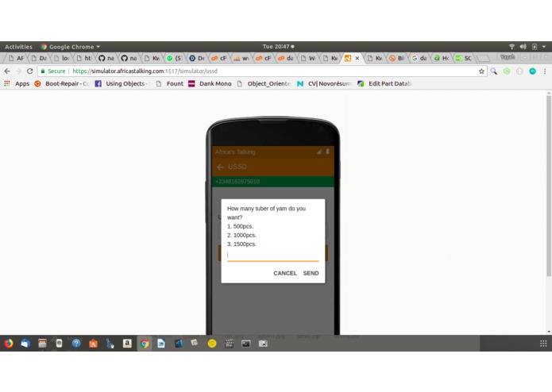Click the browser back arrow

coord(7,71)
